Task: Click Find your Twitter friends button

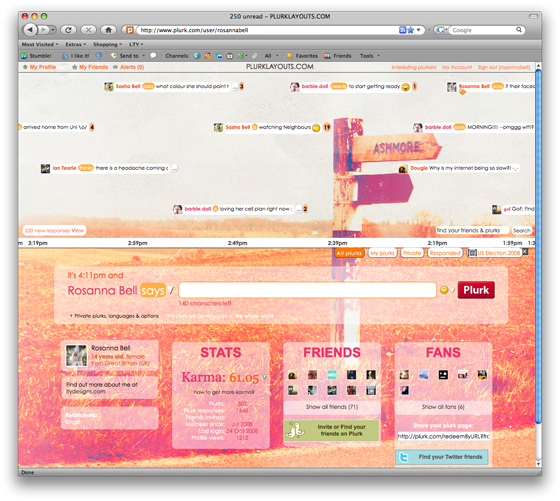Action: pos(442,457)
